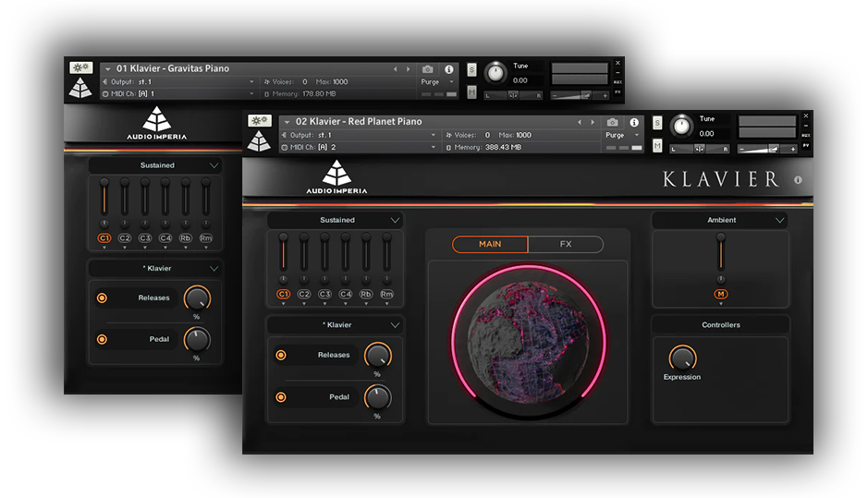This screenshot has height=498, width=868.
Task: Mute Red Planet Piano with M button
Action: 657,146
